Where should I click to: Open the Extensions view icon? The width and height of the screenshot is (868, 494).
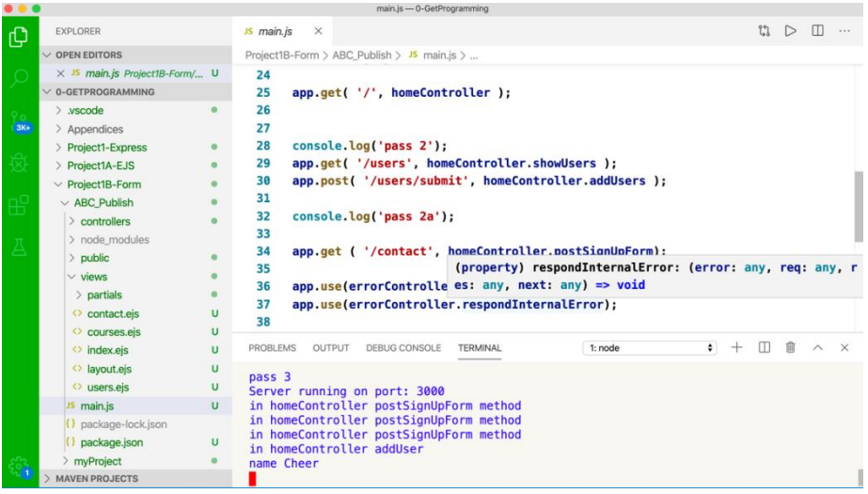pos(18,204)
